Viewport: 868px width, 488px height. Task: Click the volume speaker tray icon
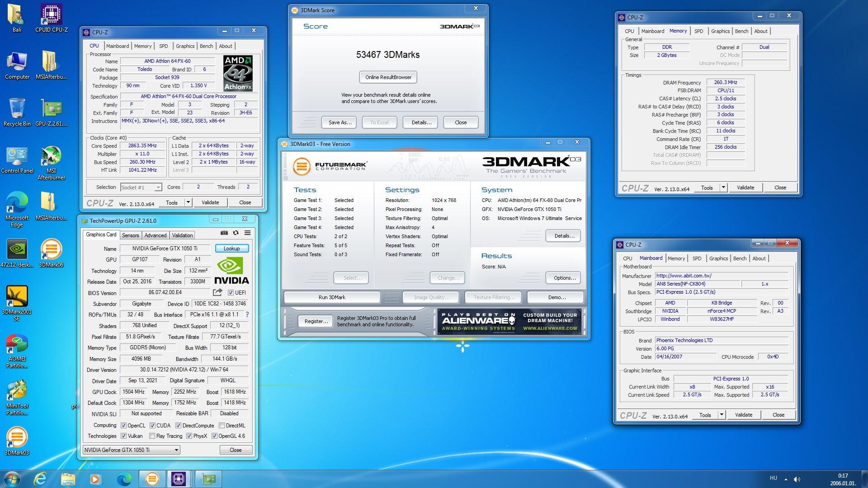coord(797,479)
